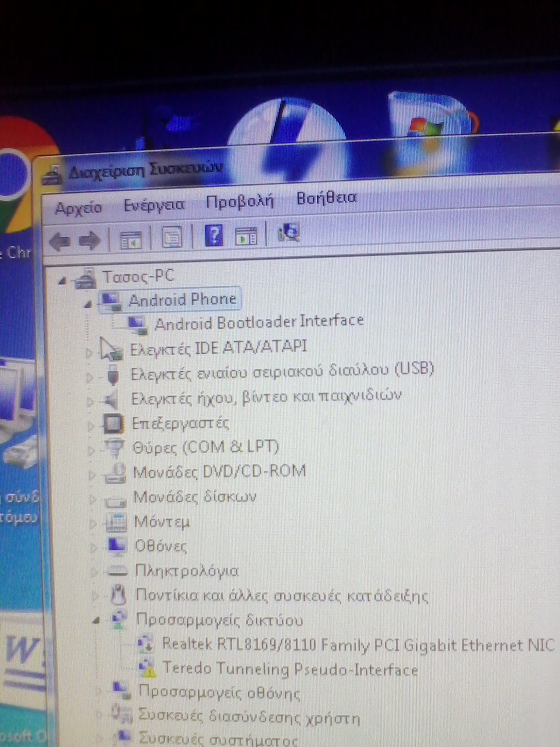The image size is (560, 747).
Task: Click Show/Hide console tree toolbar icon
Action: coord(131,240)
